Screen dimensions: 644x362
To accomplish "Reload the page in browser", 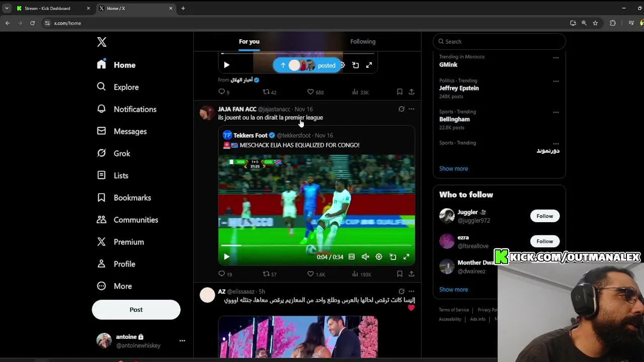I will (x=32, y=23).
